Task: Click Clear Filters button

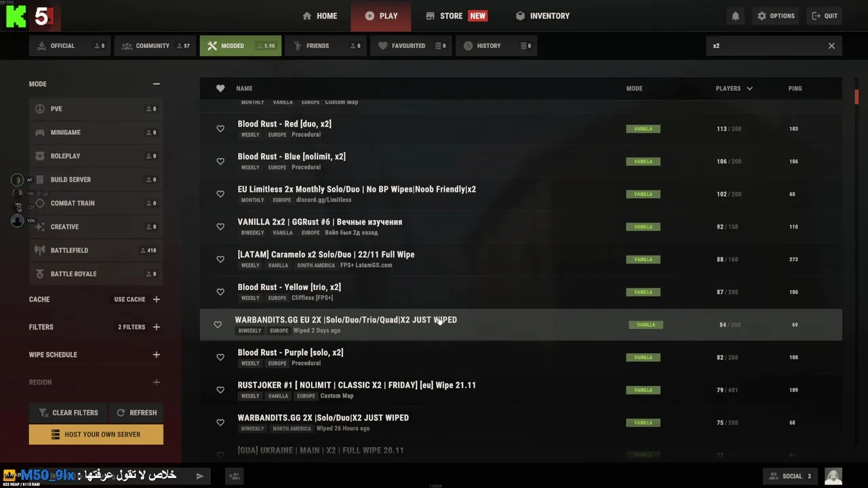Action: (68, 412)
